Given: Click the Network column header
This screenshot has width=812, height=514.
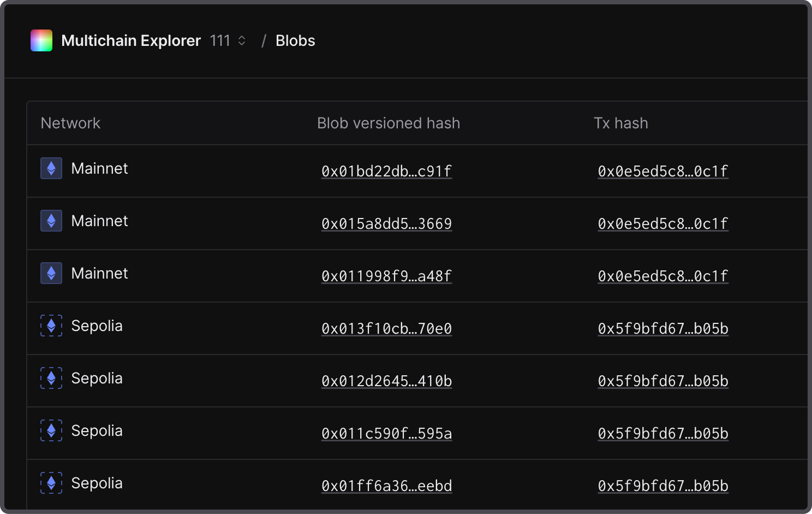Looking at the screenshot, I should pyautogui.click(x=70, y=123).
